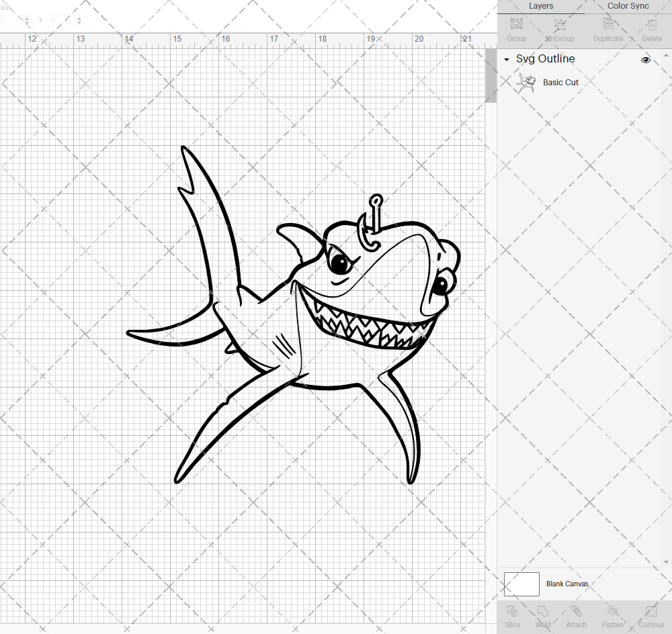Increase the Y position value
This screenshot has height=634, width=672.
[x=79, y=17]
